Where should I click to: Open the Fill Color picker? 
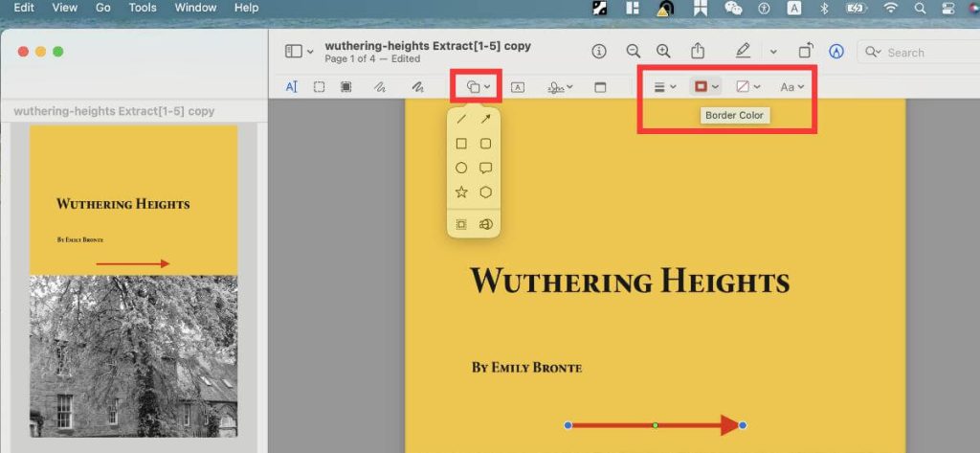pos(747,87)
